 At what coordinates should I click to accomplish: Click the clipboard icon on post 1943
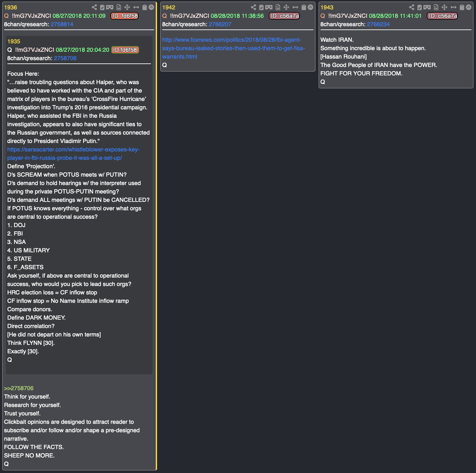pyautogui.click(x=462, y=7)
